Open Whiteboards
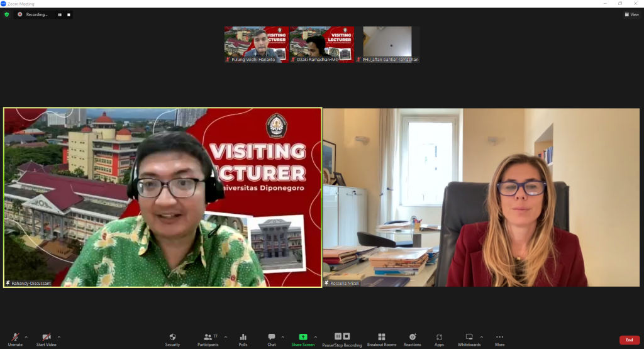644x349 pixels. pos(469,340)
